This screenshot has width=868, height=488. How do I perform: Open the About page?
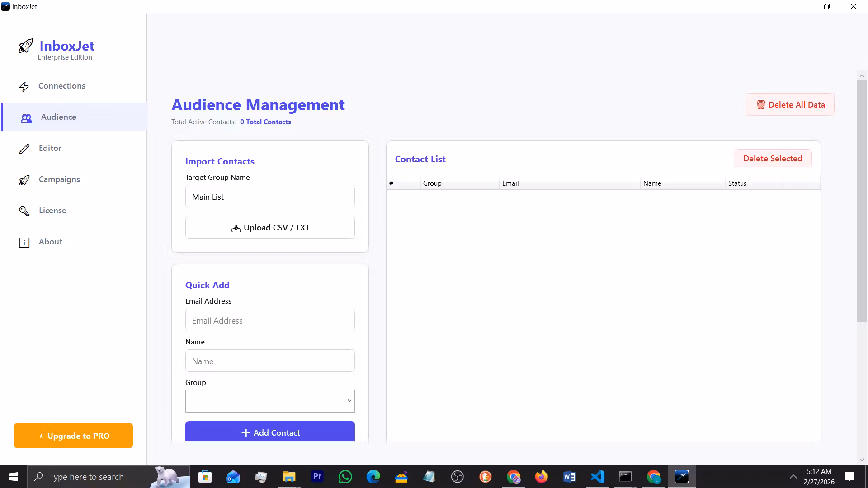coord(74,242)
